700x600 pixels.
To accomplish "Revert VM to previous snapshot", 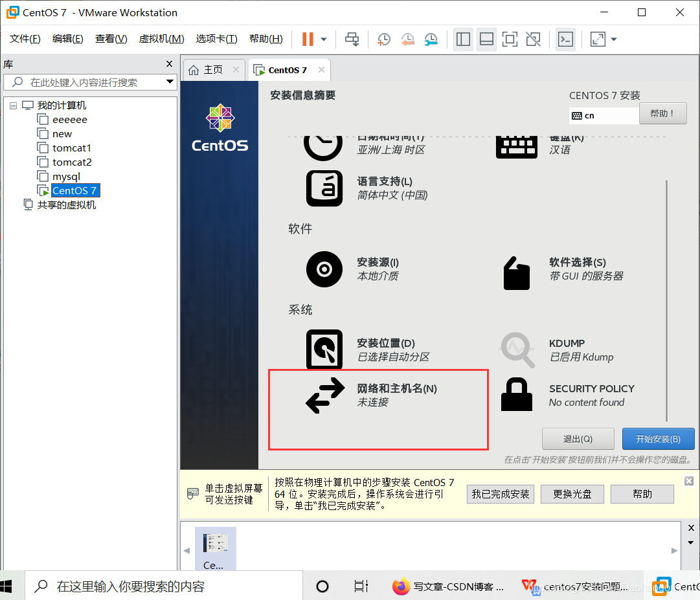I will click(x=407, y=39).
